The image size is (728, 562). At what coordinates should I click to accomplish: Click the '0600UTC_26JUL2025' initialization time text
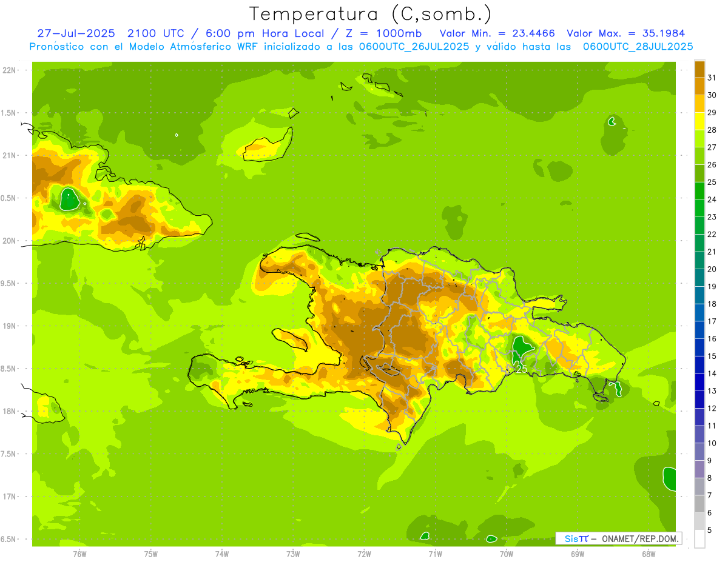[411, 46]
